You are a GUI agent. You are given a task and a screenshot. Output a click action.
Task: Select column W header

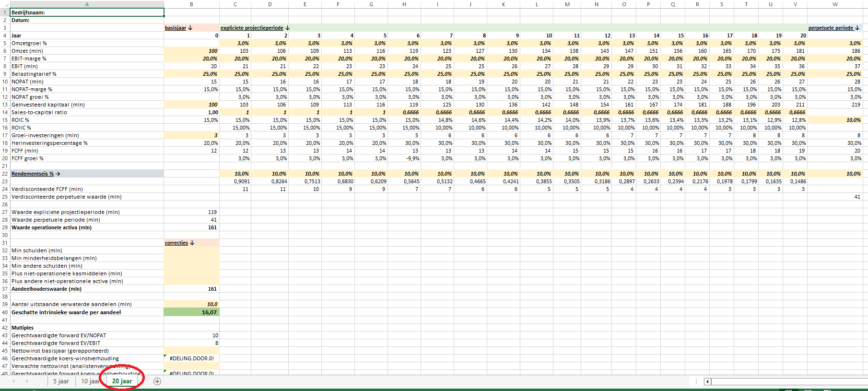(835, 4)
